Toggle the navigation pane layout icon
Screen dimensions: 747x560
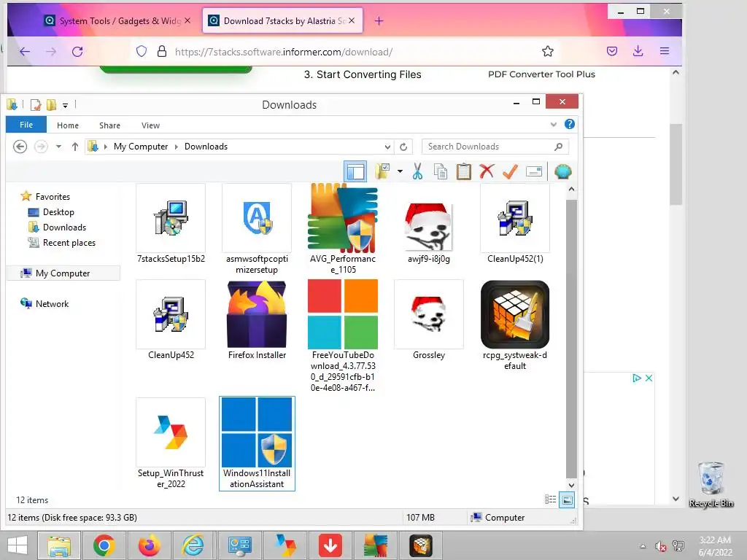point(355,171)
